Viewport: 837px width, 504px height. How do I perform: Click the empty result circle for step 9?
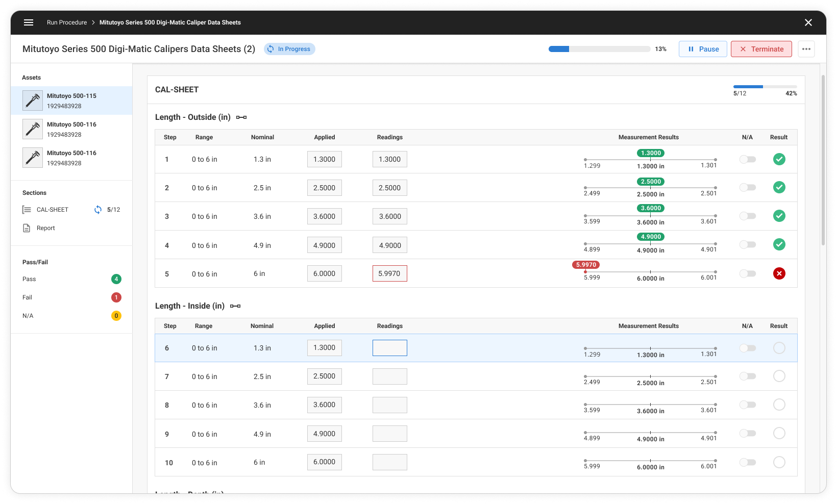tap(779, 433)
